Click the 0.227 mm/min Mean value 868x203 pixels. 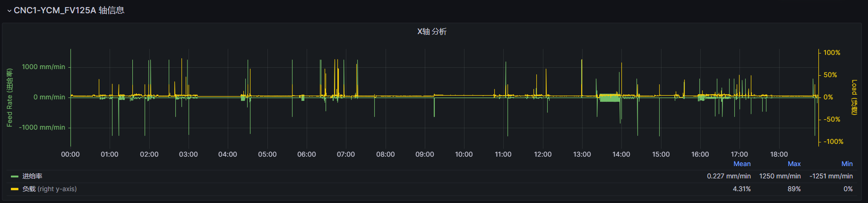729,176
